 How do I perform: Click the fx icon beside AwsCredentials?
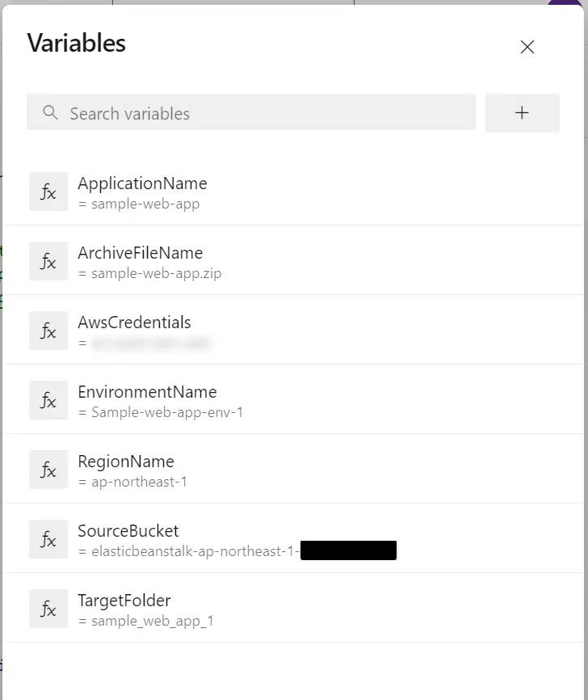(48, 331)
